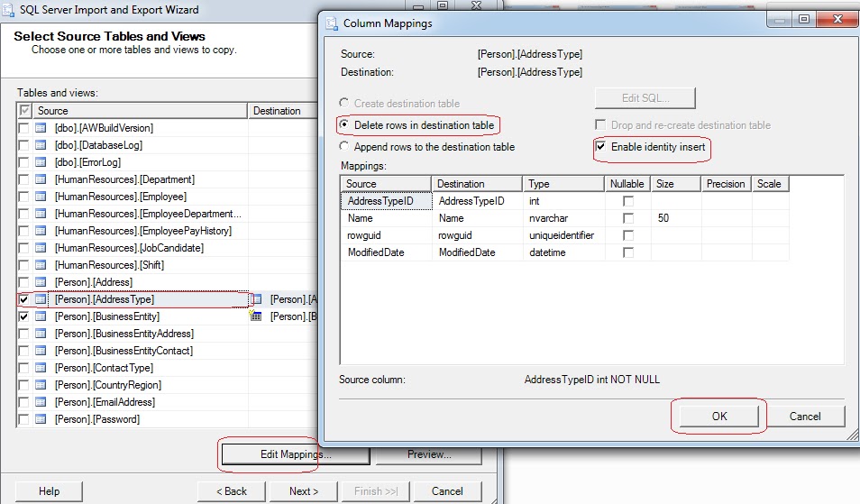Click table icon beside [Person].[CountryRegion]
The height and width of the screenshot is (504, 860).
click(41, 385)
